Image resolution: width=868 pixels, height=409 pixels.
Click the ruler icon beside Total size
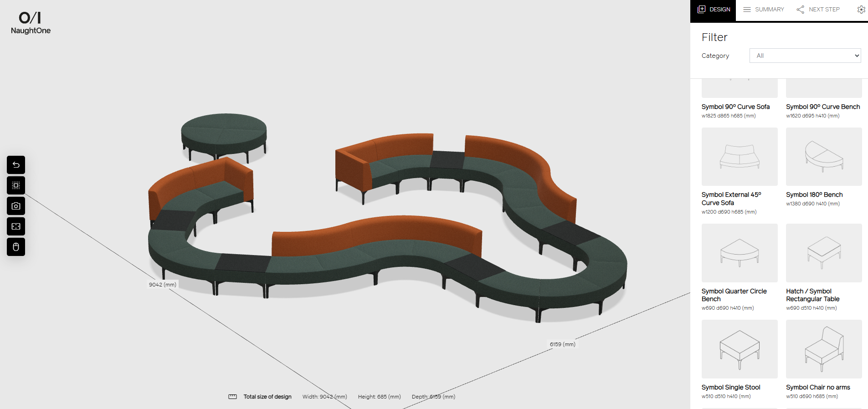[x=232, y=397]
